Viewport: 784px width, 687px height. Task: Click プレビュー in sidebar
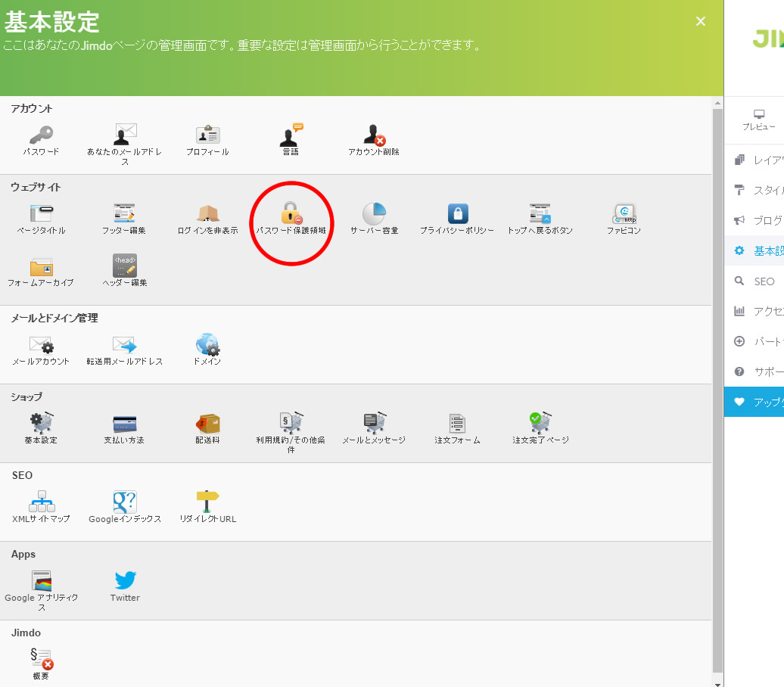click(x=758, y=120)
